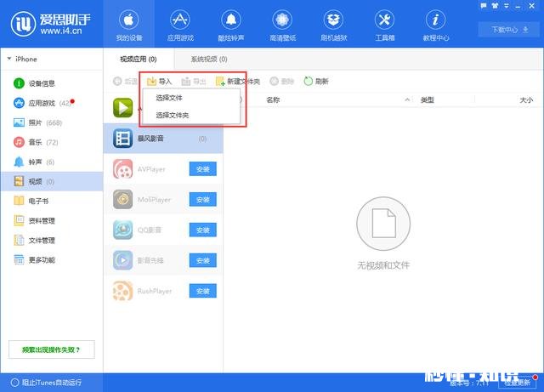The height and width of the screenshot is (392, 544).
Task: Click the QQ影音 app icon
Action: pyautogui.click(x=122, y=230)
